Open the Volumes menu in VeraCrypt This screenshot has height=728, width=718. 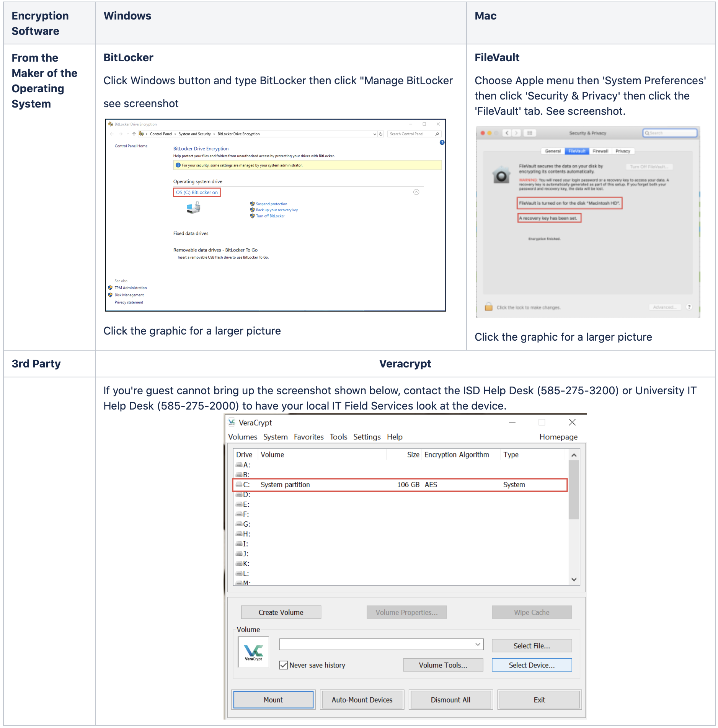(243, 437)
